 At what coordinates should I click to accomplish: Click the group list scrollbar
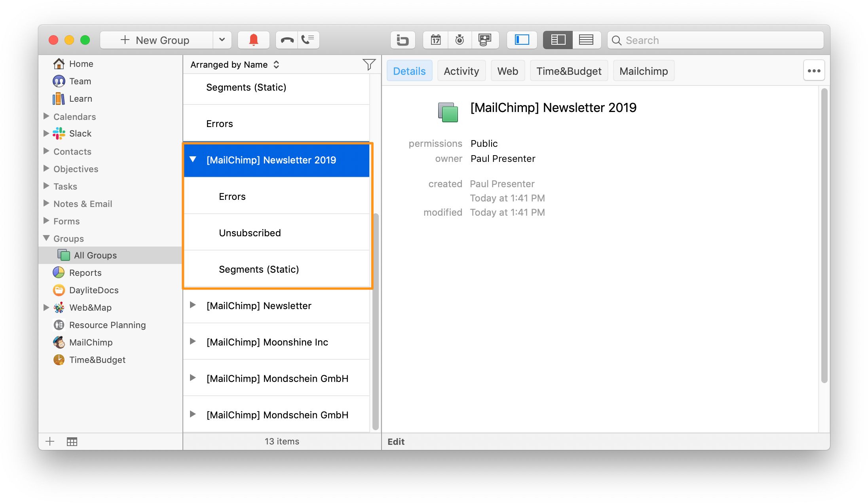(376, 322)
